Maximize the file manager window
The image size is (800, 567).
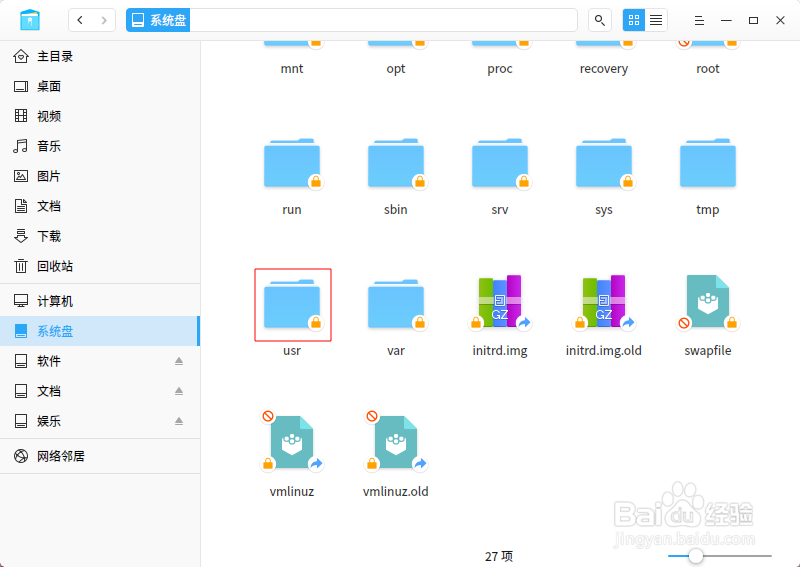(x=753, y=20)
